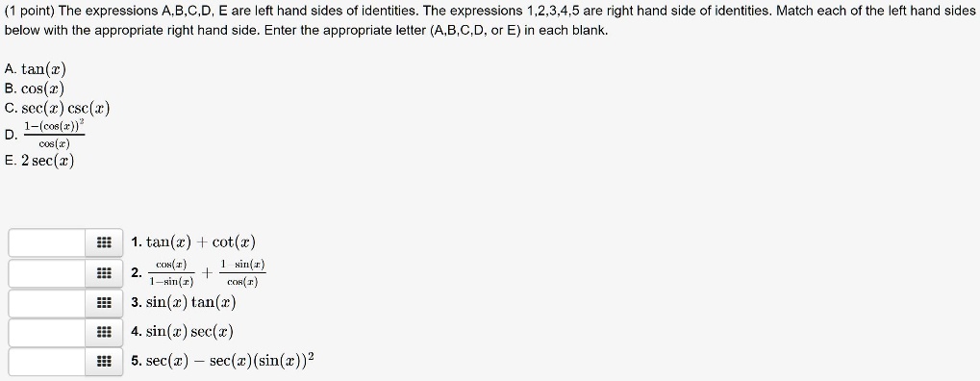980x381 pixels.
Task: Open equation editor icon beside sin(x) sec(x)
Action: pyautogui.click(x=105, y=332)
